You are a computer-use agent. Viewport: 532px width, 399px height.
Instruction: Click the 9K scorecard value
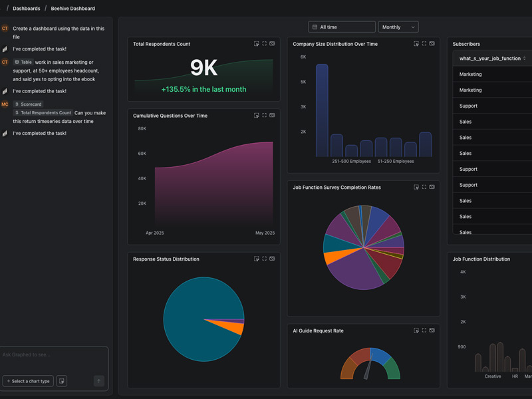[x=203, y=68]
